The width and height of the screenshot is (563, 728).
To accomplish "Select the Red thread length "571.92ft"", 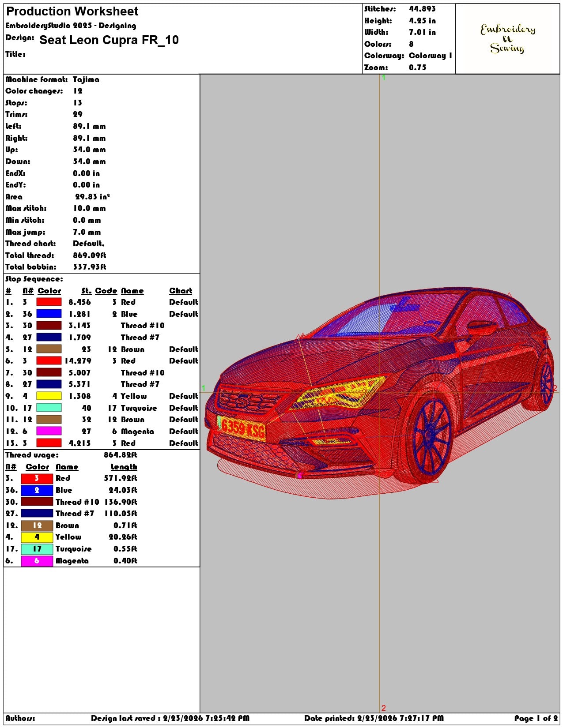I will [x=121, y=478].
